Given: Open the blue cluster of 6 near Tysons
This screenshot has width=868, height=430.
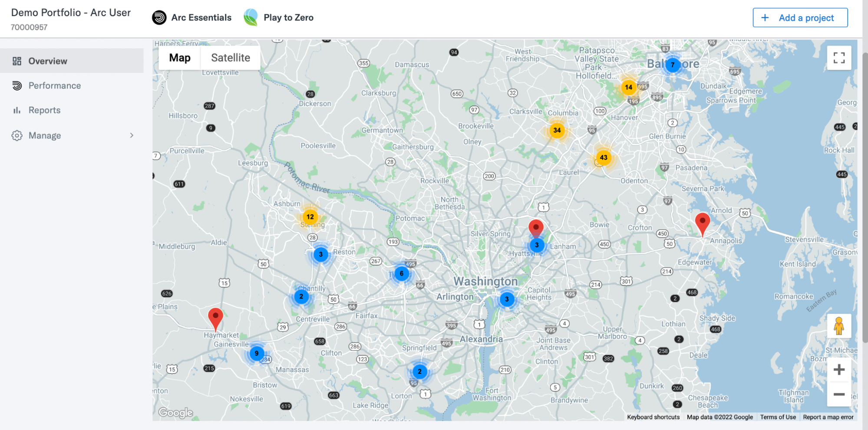Looking at the screenshot, I should tap(402, 273).
